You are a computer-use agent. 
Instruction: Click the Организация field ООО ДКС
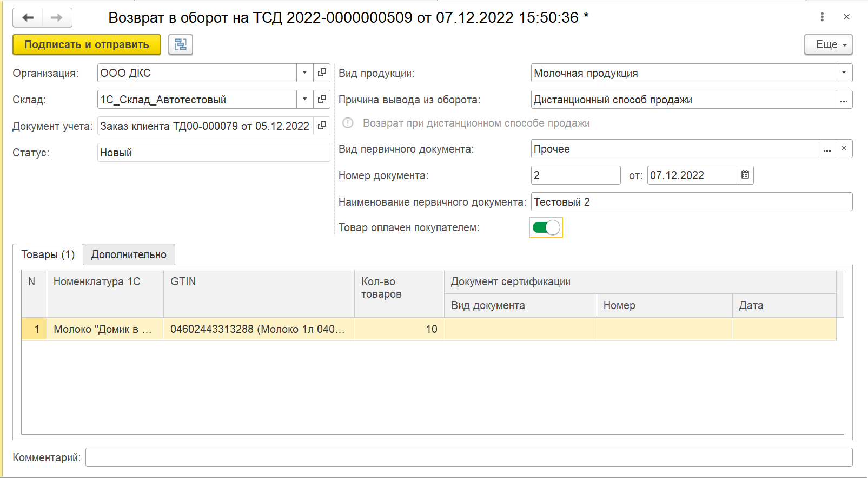pyautogui.click(x=197, y=73)
